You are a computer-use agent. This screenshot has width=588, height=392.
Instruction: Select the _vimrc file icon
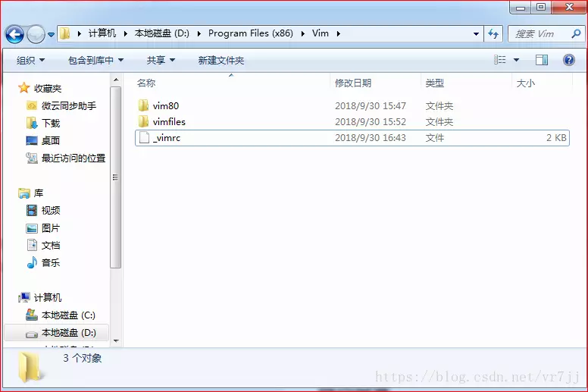(144, 138)
